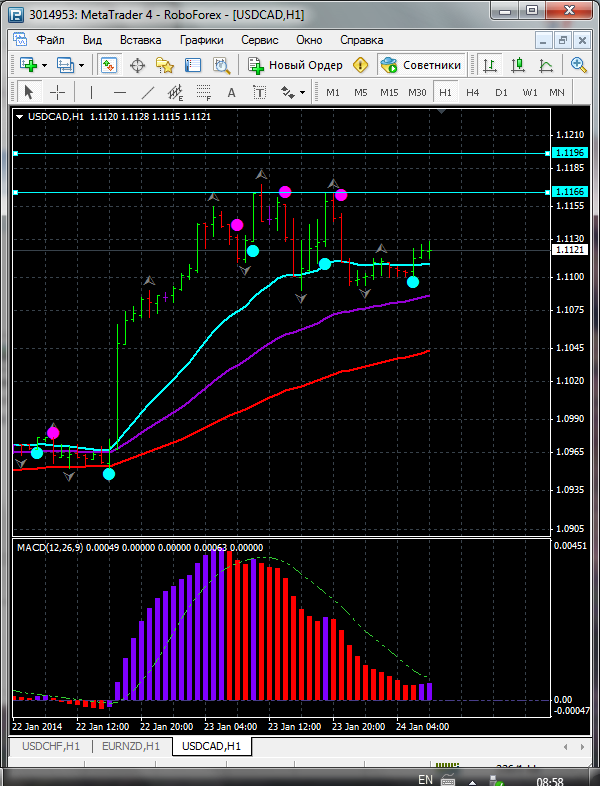Switch to M5 timeframe
600x786 pixels.
pyautogui.click(x=361, y=92)
